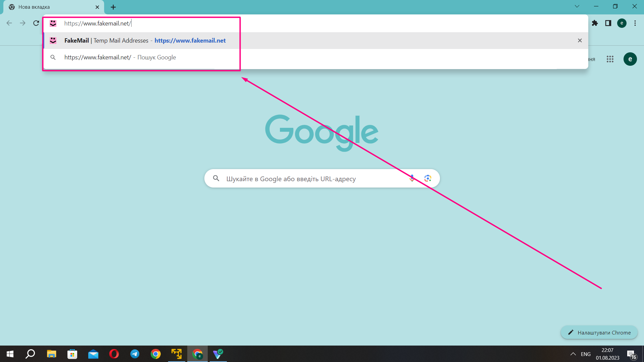Open the Google account avatar
This screenshot has height=362, width=644.
click(630, 59)
